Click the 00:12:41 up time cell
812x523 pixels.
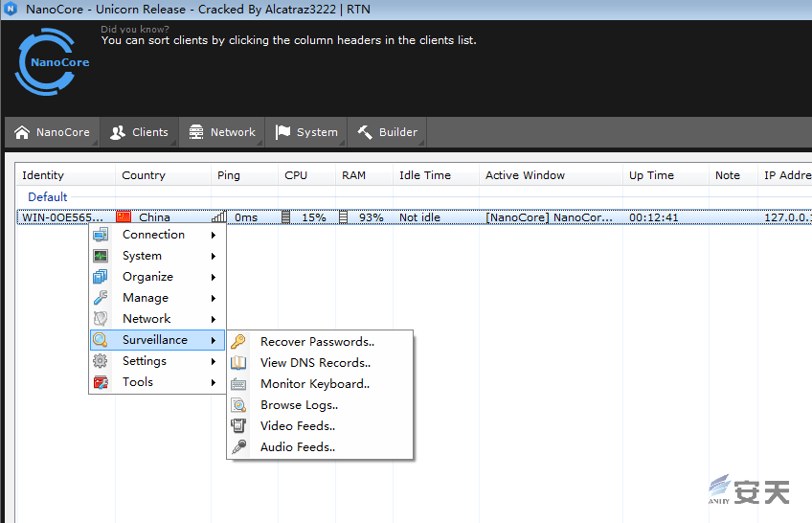click(654, 217)
